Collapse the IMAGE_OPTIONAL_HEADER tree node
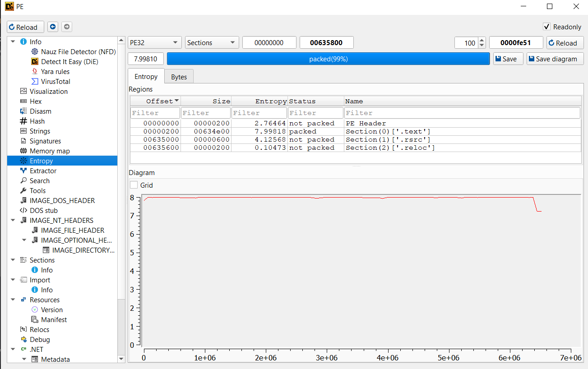 [x=24, y=240]
